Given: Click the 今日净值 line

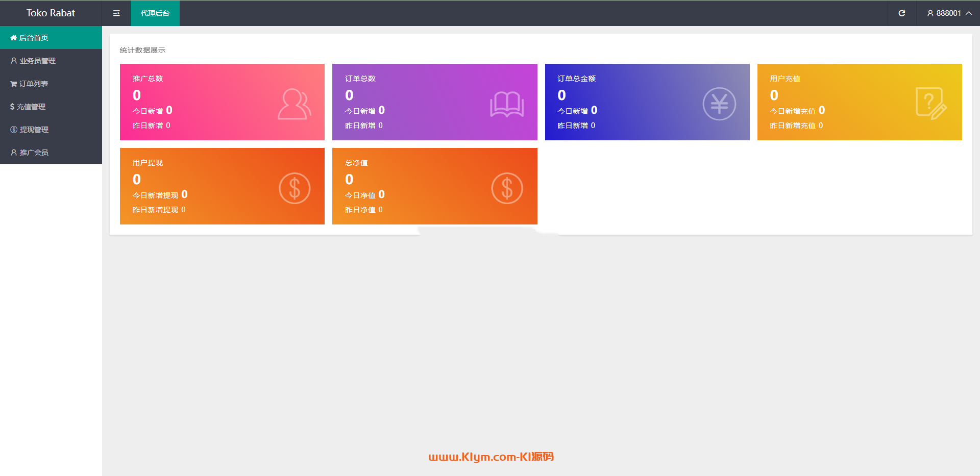Looking at the screenshot, I should 365,195.
